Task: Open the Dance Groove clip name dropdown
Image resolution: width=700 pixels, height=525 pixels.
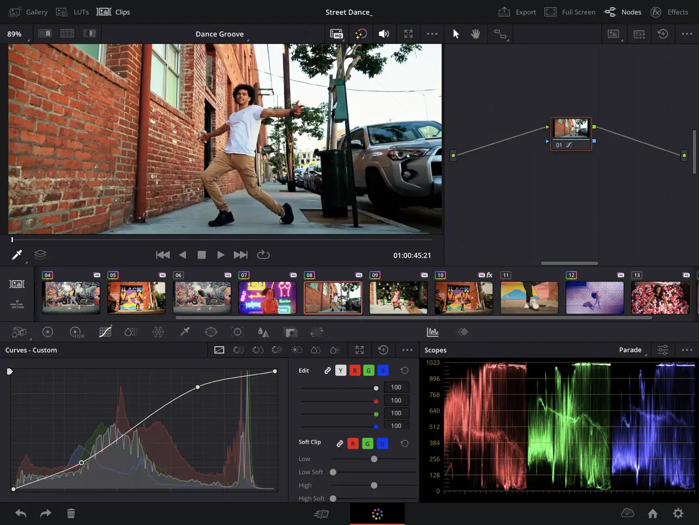Action: tap(220, 34)
